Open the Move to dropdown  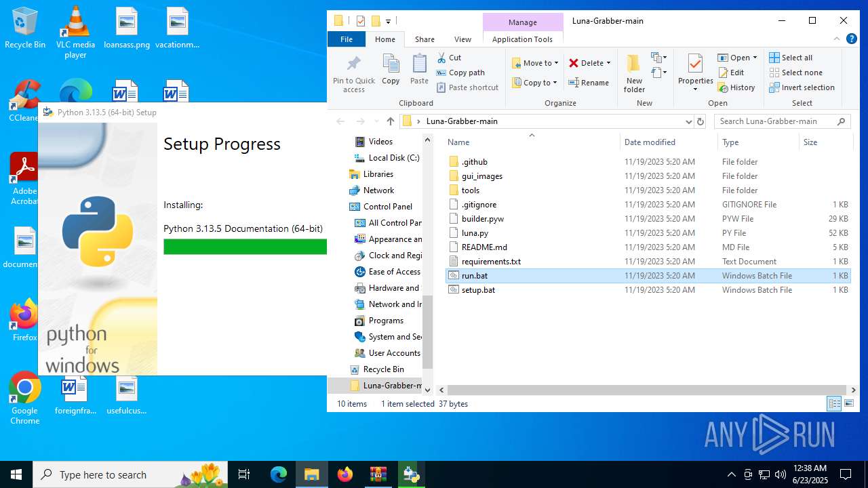tap(535, 63)
